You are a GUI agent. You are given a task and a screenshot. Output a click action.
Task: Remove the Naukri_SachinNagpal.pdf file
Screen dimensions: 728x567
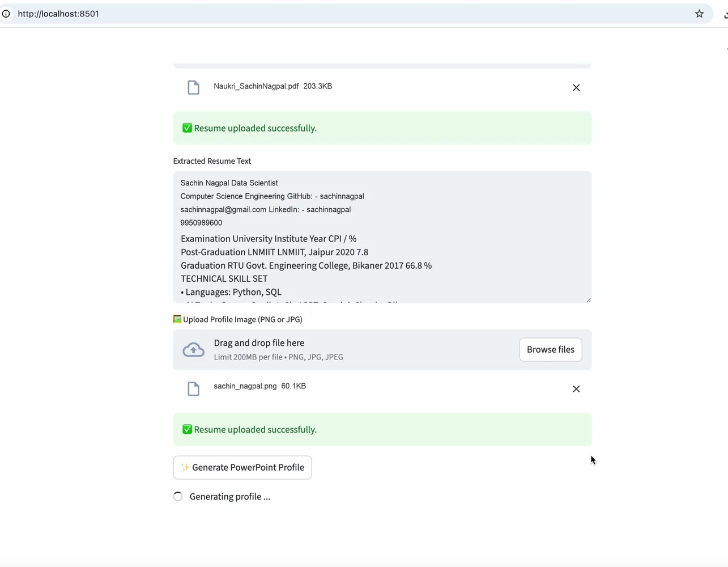[x=576, y=87]
